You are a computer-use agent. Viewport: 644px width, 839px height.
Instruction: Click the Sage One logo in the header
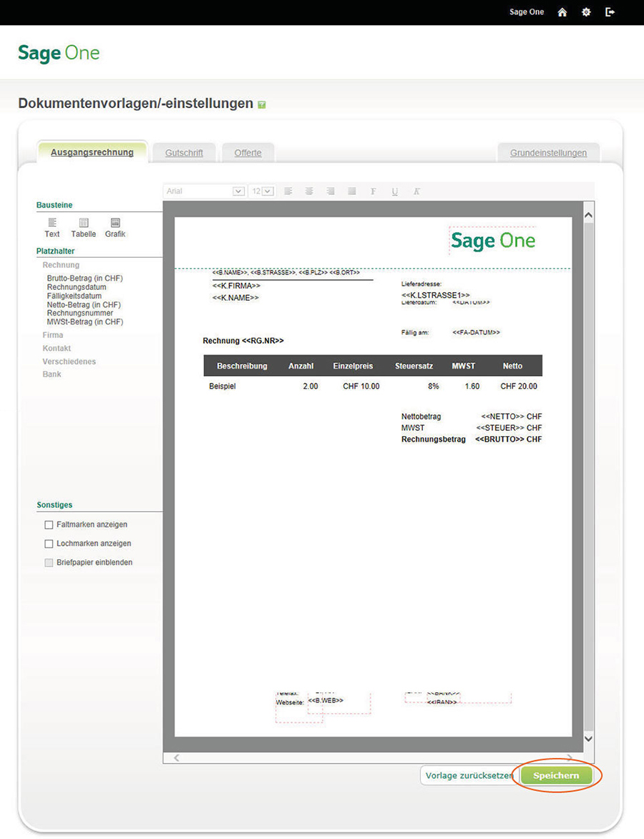coord(59,53)
